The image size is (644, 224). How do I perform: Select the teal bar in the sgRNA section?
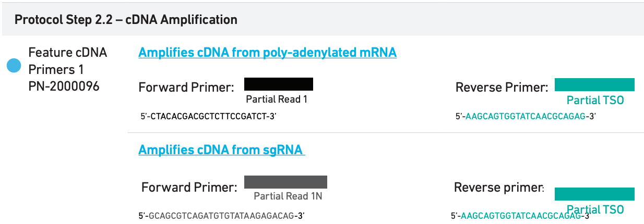tap(594, 194)
